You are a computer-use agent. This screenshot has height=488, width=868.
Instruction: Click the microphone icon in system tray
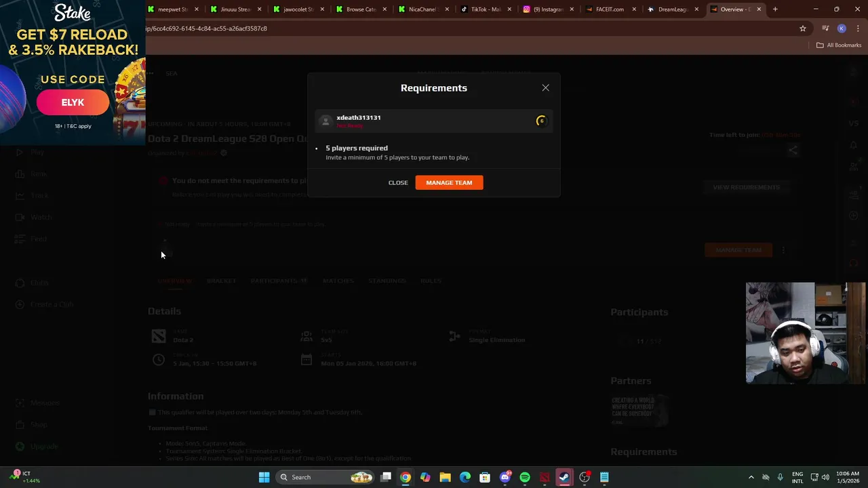781,477
